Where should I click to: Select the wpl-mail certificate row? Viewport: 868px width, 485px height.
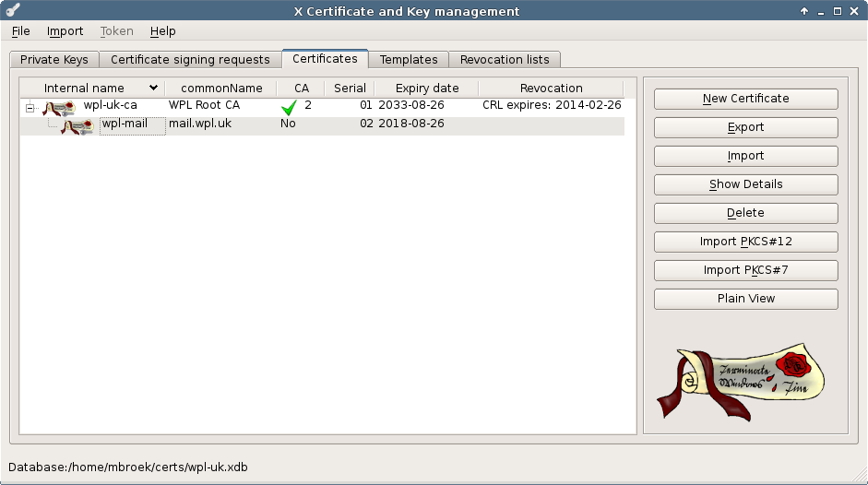coord(322,126)
